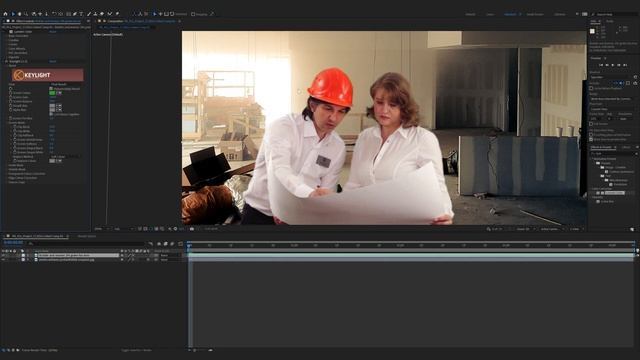Switch to the Libraries workspace
The height and width of the screenshot is (360, 640).
pos(560,14)
